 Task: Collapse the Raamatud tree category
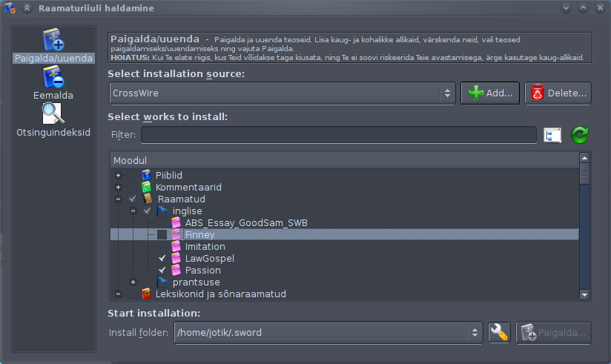(x=118, y=199)
